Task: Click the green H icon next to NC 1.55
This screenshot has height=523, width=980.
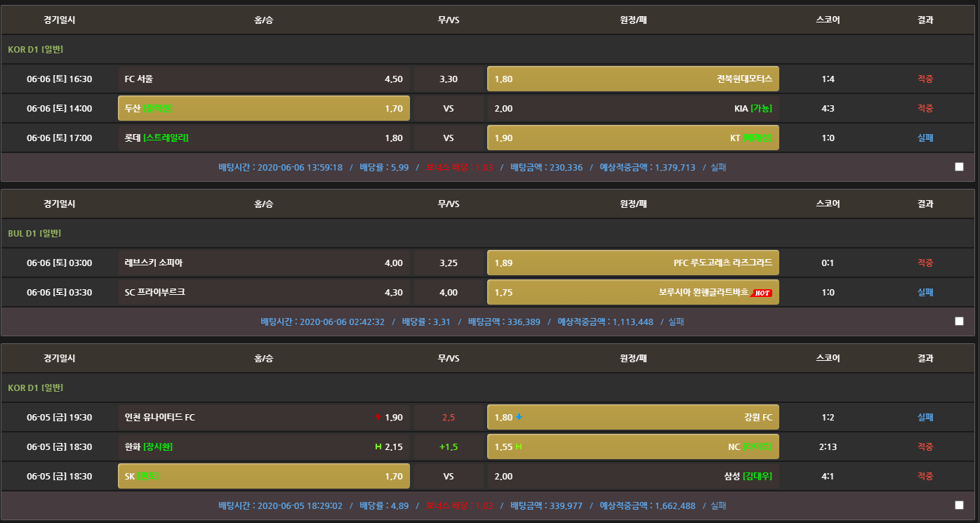Action: [x=519, y=447]
